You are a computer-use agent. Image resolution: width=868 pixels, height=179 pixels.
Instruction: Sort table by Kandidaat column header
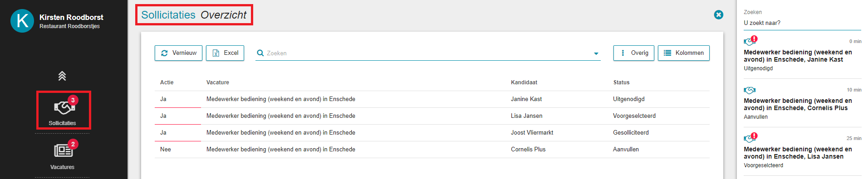524,82
